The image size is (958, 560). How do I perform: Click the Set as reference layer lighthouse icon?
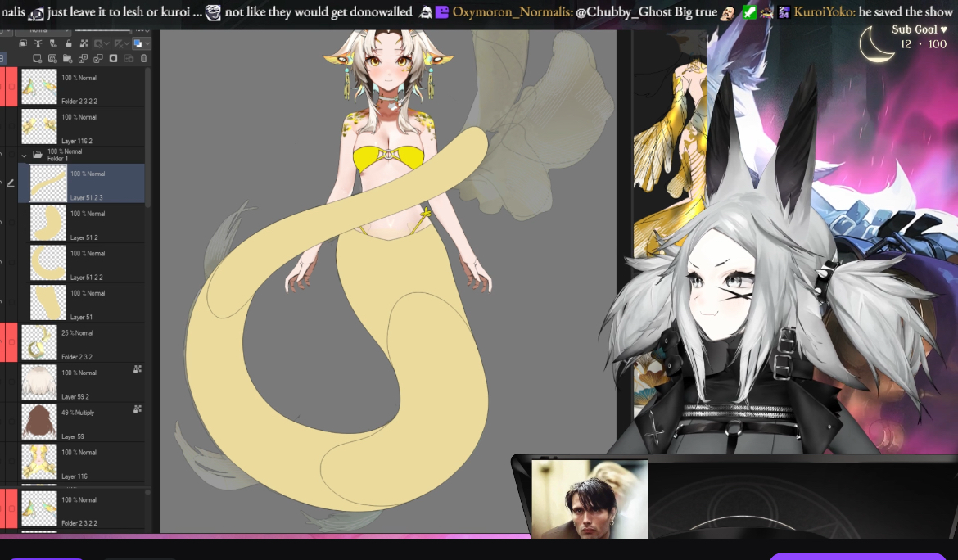click(38, 43)
